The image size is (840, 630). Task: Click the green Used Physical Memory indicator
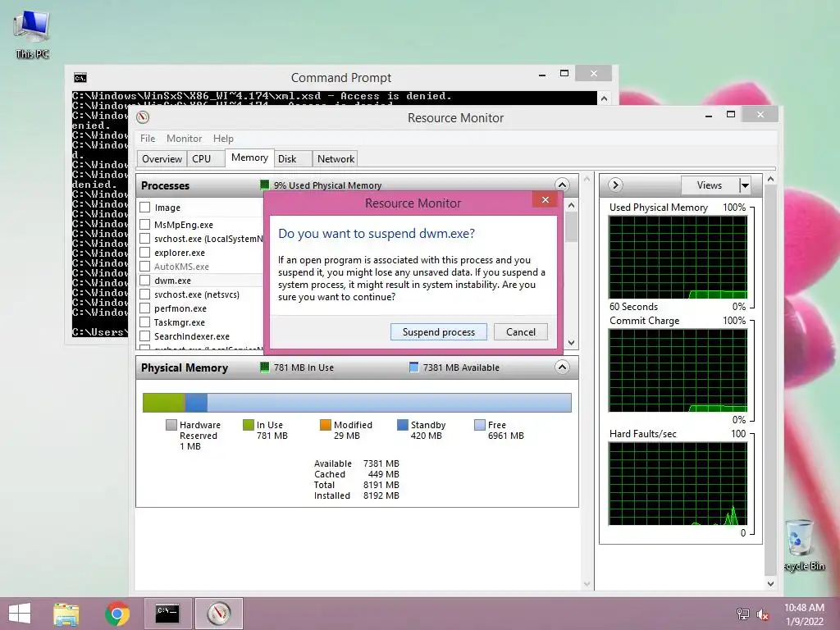point(265,185)
